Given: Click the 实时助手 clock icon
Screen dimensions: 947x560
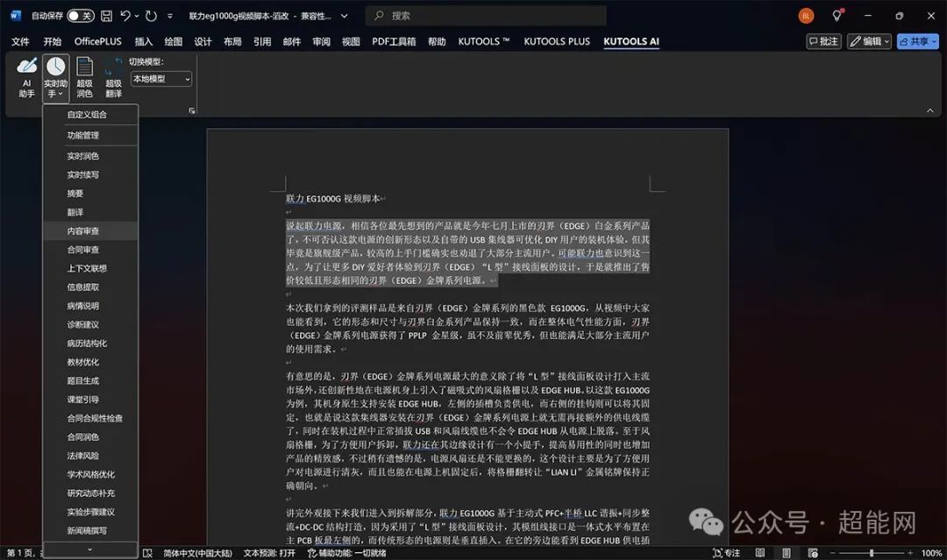Looking at the screenshot, I should coord(55,67).
